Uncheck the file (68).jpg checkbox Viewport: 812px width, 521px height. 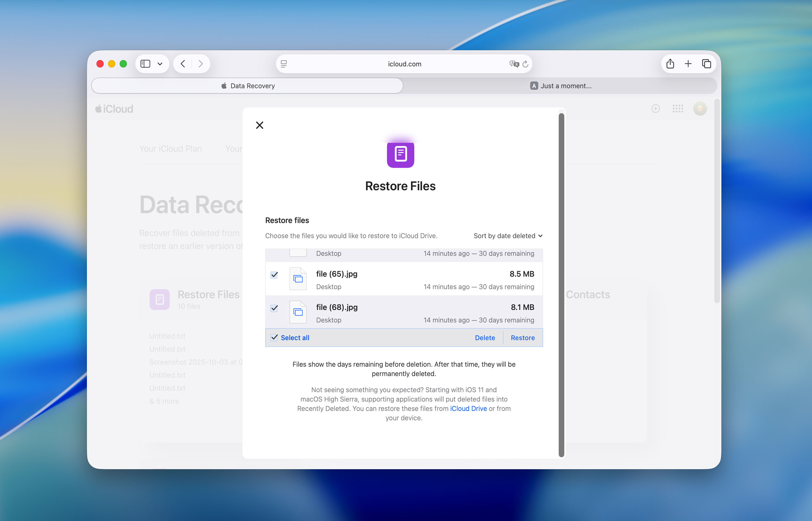tap(274, 308)
